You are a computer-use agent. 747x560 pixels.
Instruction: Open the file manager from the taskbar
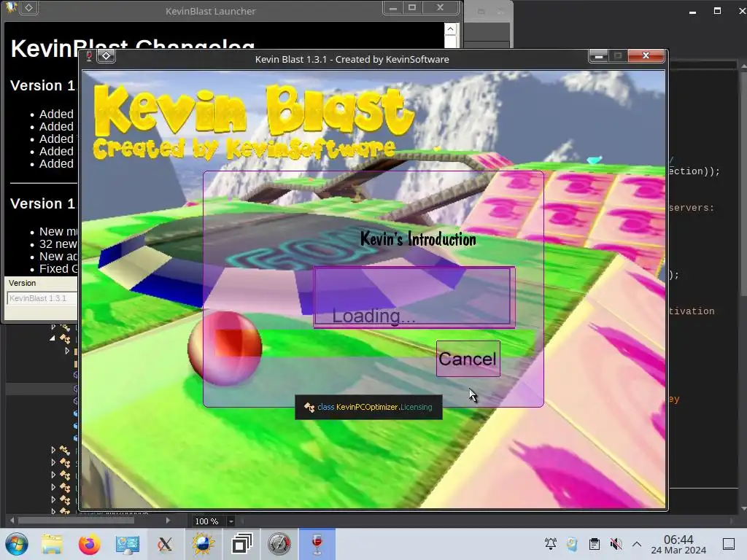coord(52,544)
